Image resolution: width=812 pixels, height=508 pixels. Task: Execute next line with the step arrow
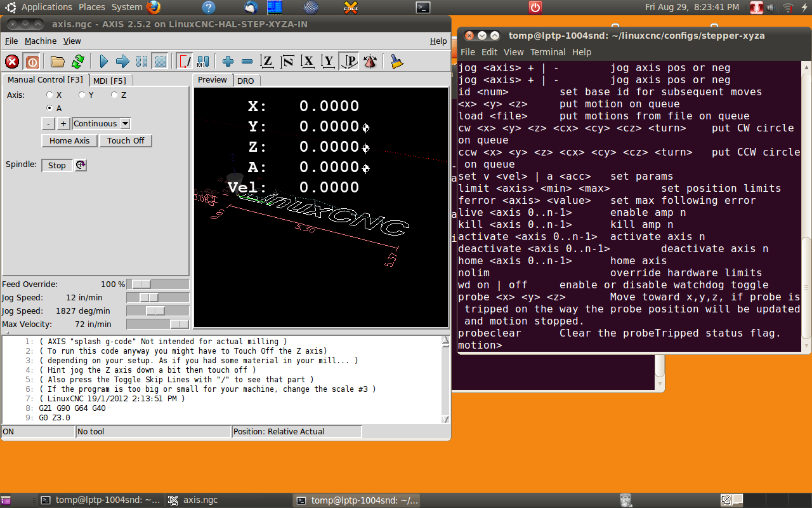coord(123,62)
